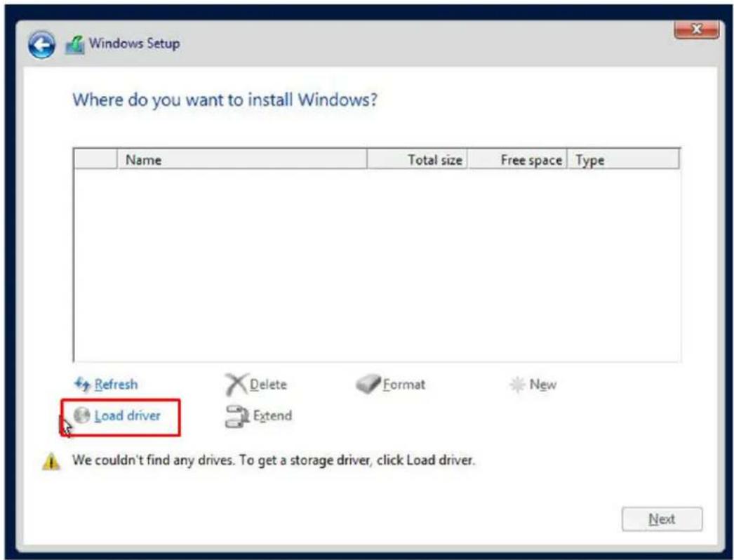Image resolution: width=734 pixels, height=560 pixels.
Task: Select the Refresh link text
Action: [116, 385]
